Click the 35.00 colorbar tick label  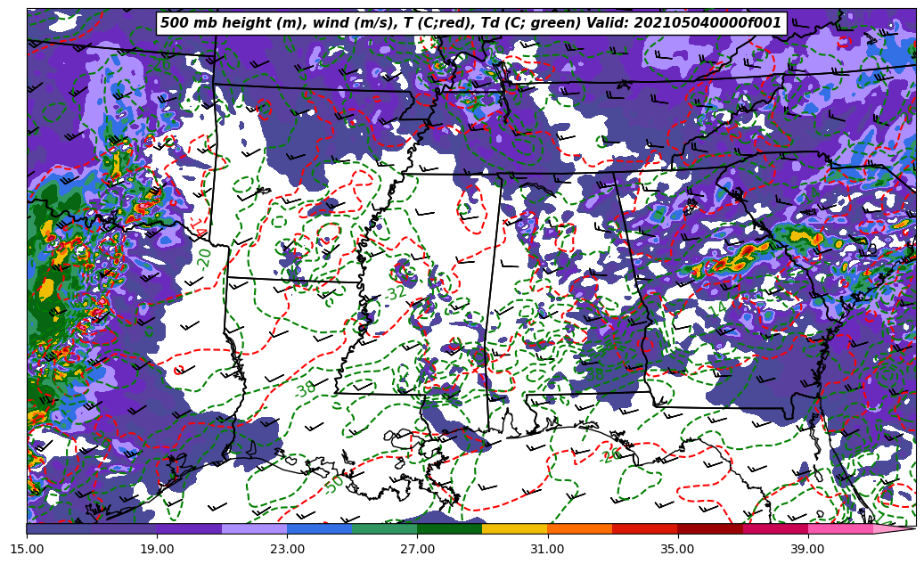[677, 549]
